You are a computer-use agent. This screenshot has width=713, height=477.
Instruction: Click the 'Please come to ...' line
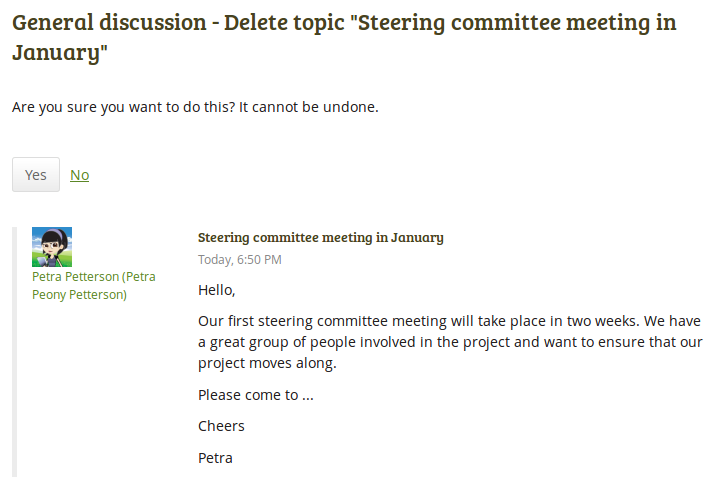pos(256,395)
